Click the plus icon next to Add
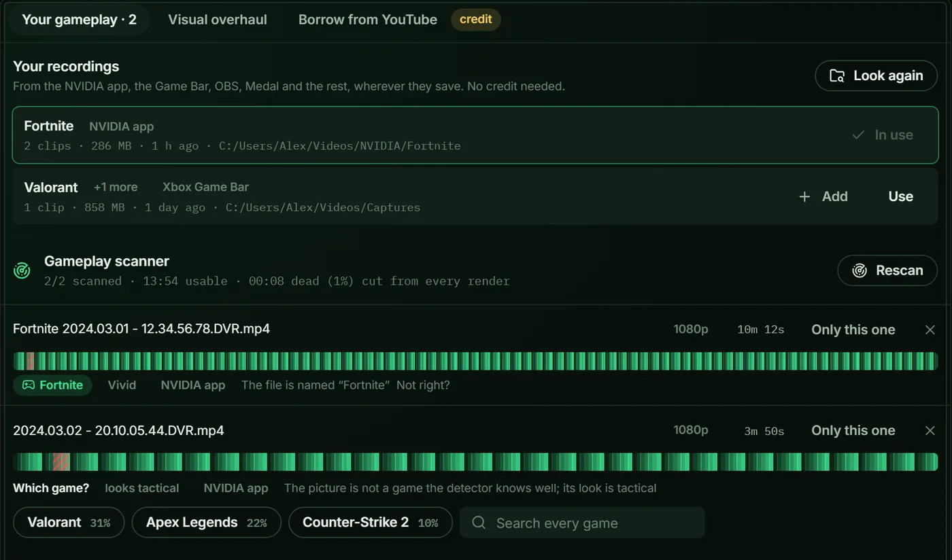The height and width of the screenshot is (560, 952). (804, 196)
